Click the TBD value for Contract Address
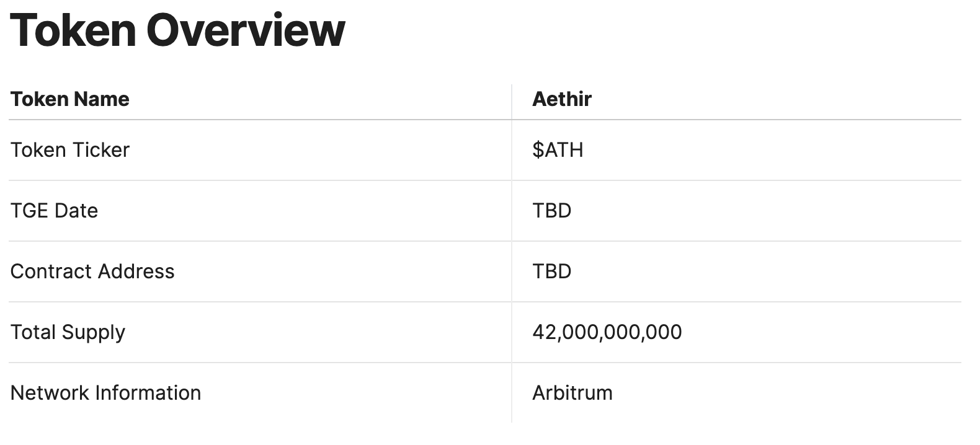The image size is (980, 445). (551, 271)
